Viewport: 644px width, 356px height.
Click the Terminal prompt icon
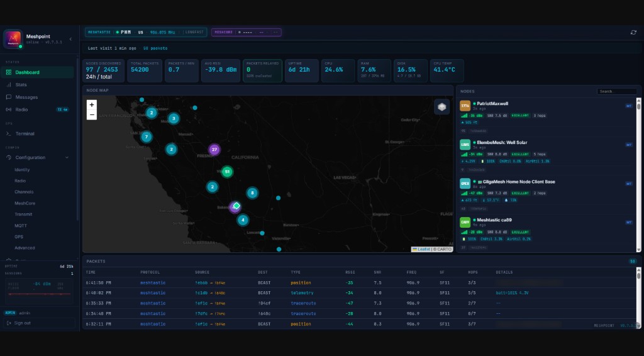9,134
